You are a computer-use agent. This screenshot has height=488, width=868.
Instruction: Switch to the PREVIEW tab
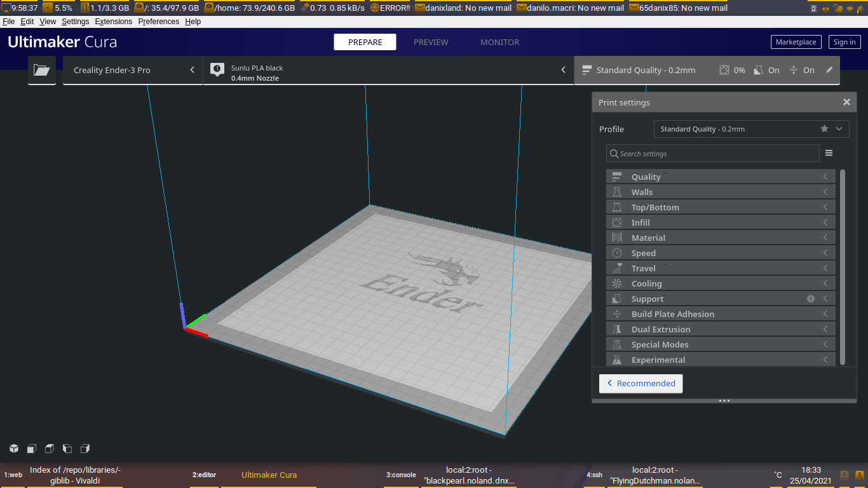coord(431,42)
